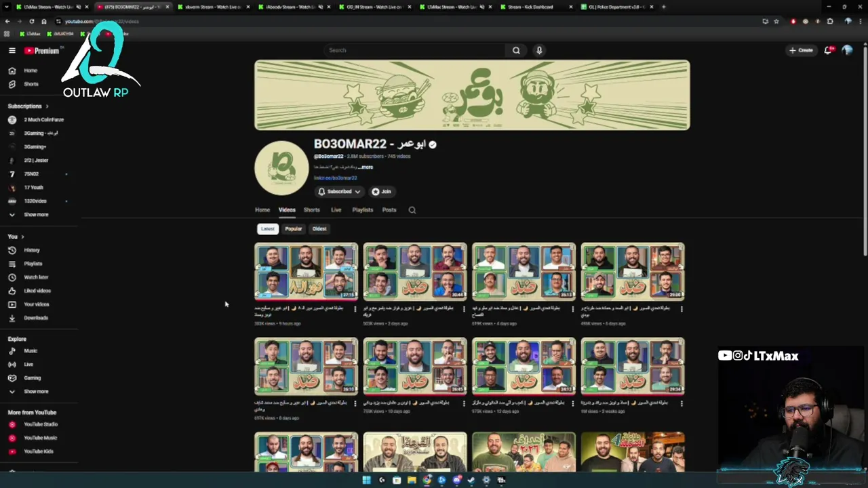This screenshot has height=488, width=868.
Task: Open Live under Explore
Action: click(x=28, y=365)
